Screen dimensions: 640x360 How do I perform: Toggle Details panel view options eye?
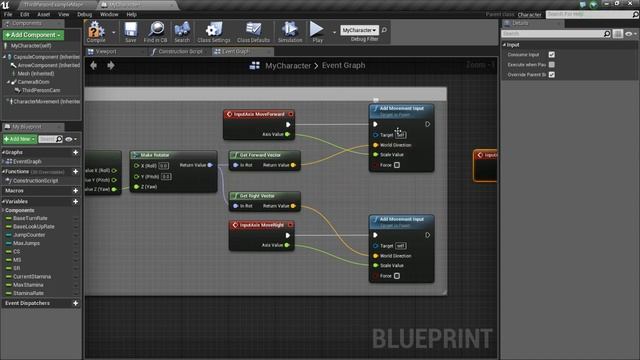point(630,34)
